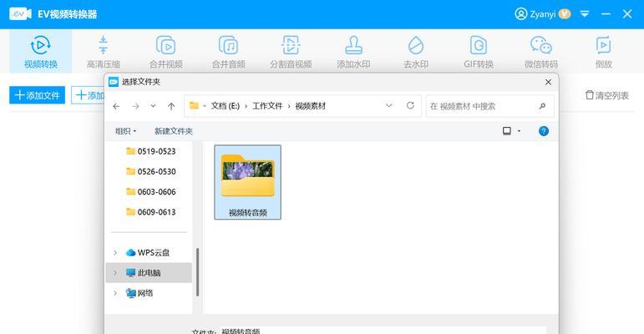Screen dimensions: 644x334
Task: Open the blue help icon
Action: point(544,131)
